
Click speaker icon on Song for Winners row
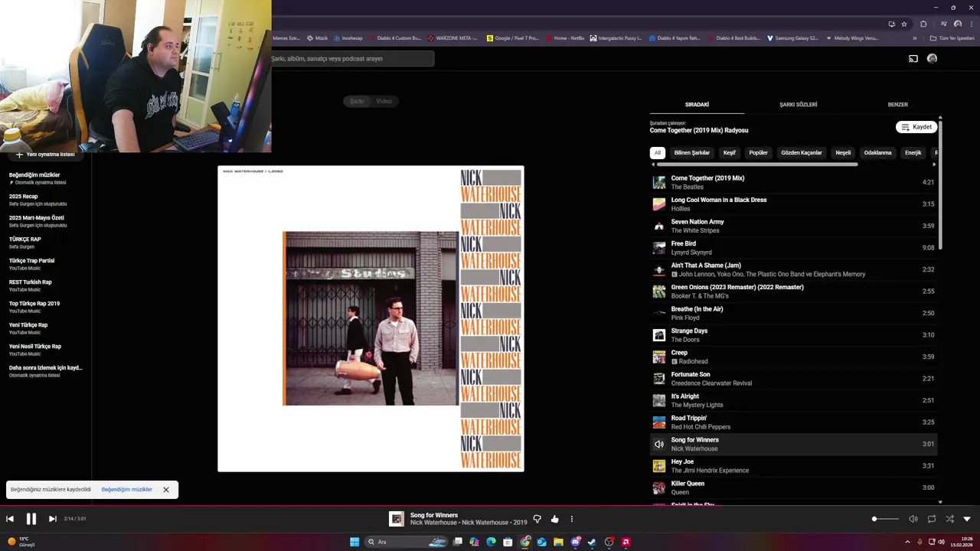pos(658,444)
